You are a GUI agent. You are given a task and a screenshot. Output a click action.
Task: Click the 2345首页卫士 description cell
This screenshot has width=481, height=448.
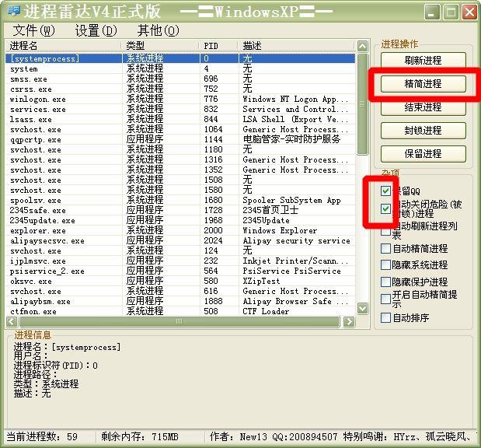[x=270, y=210]
